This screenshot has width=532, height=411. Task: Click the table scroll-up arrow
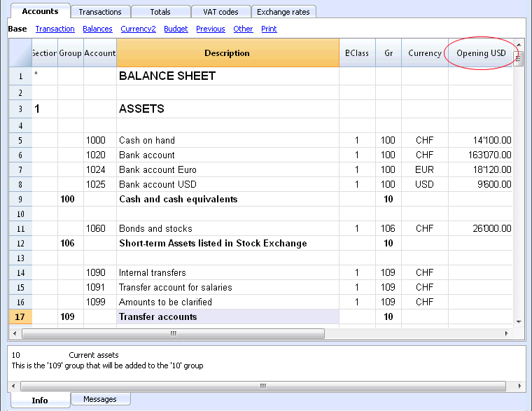point(519,44)
